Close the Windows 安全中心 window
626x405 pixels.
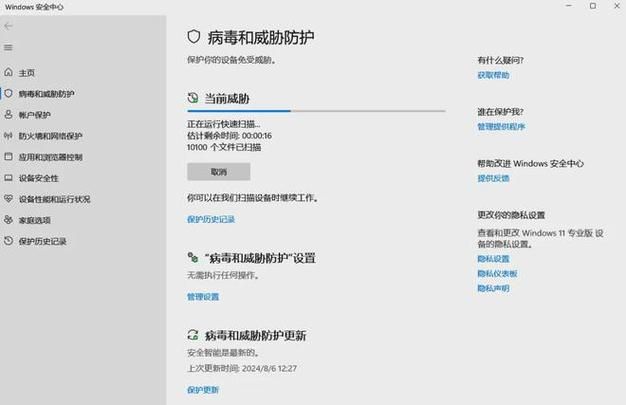click(616, 6)
